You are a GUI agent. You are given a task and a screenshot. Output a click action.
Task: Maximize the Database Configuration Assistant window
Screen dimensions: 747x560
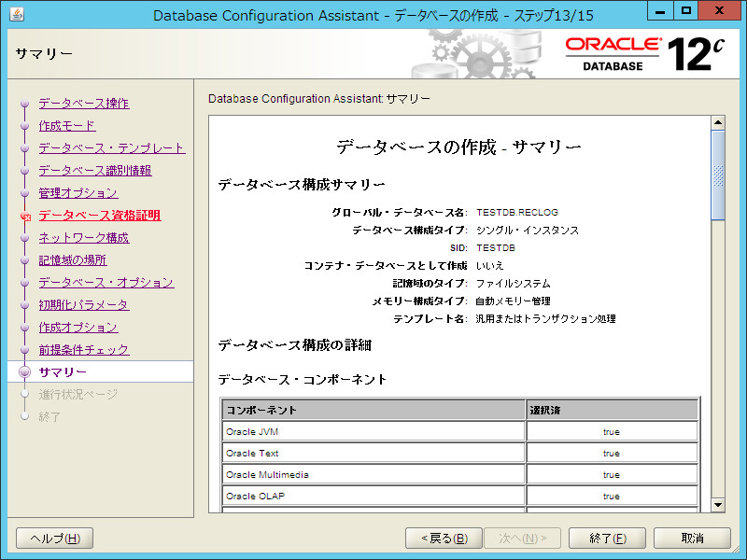pyautogui.click(x=686, y=10)
